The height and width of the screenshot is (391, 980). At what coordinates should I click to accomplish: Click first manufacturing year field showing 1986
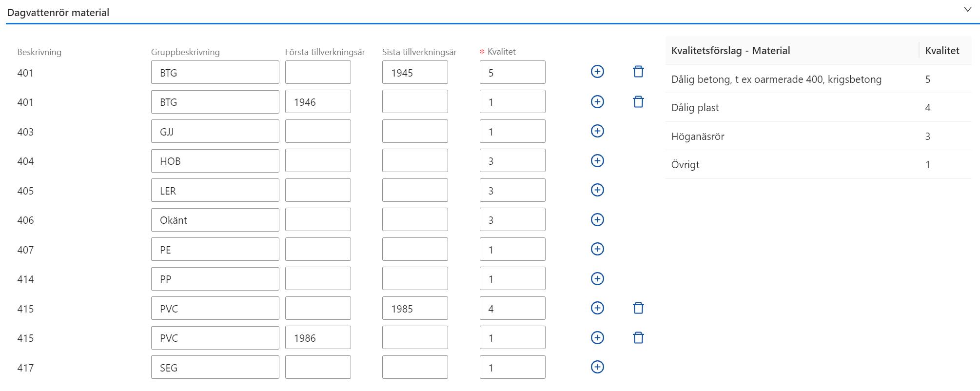[x=317, y=338]
